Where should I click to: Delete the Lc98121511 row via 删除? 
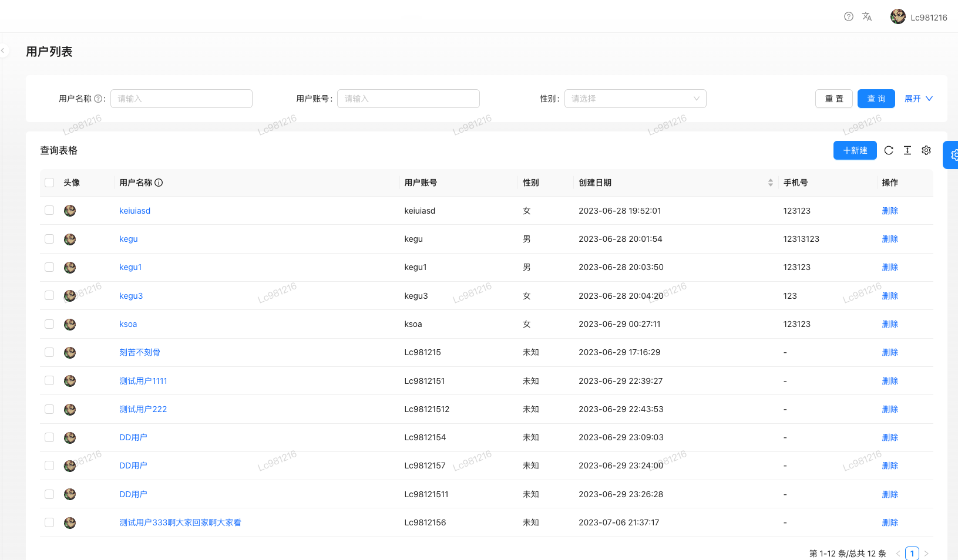coord(890,494)
